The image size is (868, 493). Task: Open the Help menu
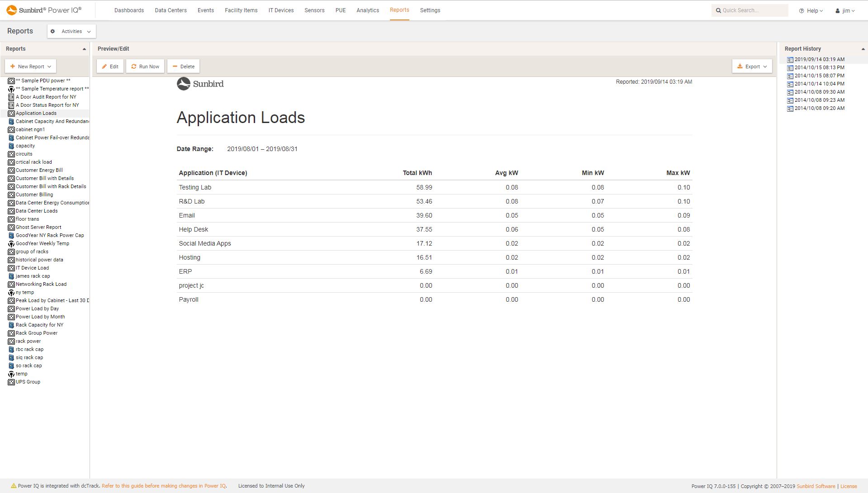tap(810, 10)
